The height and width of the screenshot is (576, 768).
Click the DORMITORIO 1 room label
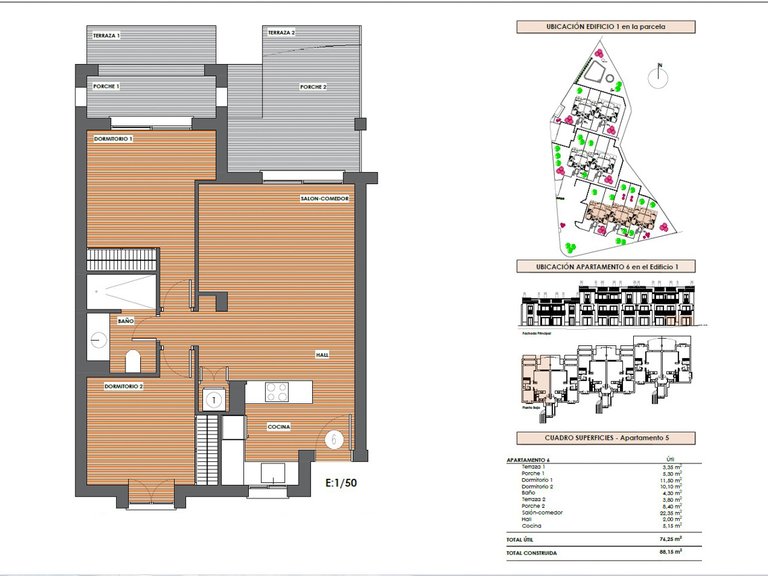pyautogui.click(x=113, y=139)
